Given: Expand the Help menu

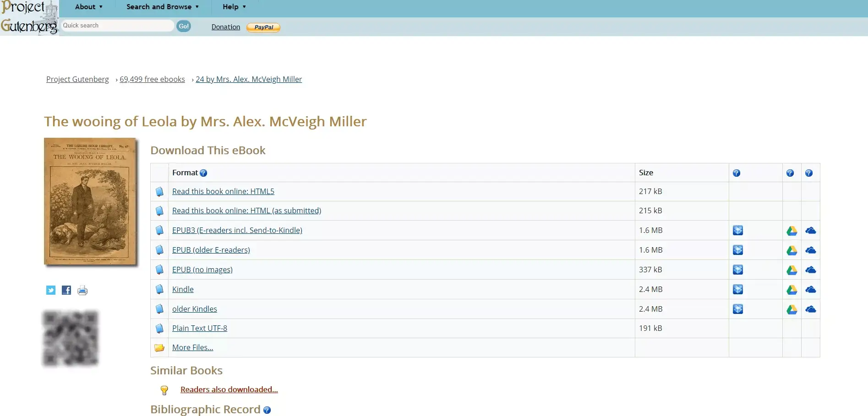Looking at the screenshot, I should [234, 7].
